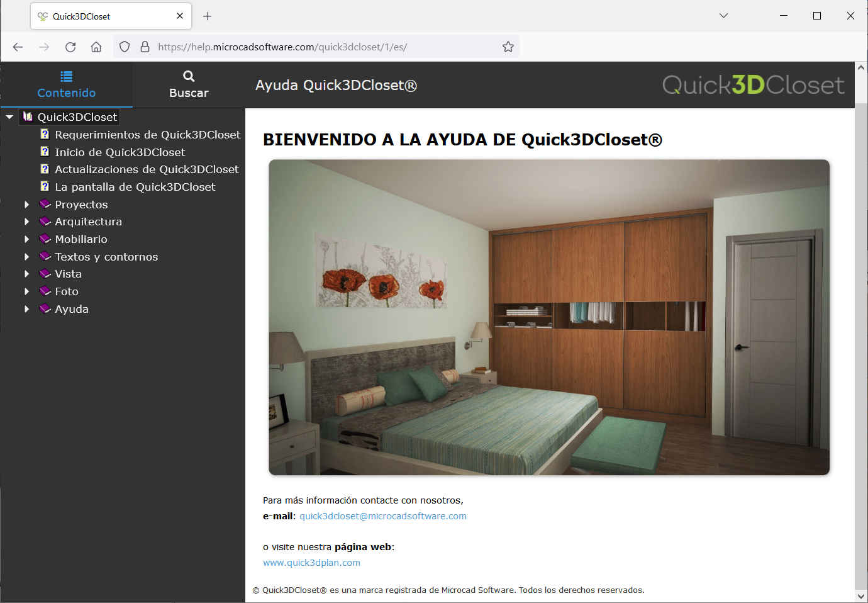Click the Contenido list icon

66,76
